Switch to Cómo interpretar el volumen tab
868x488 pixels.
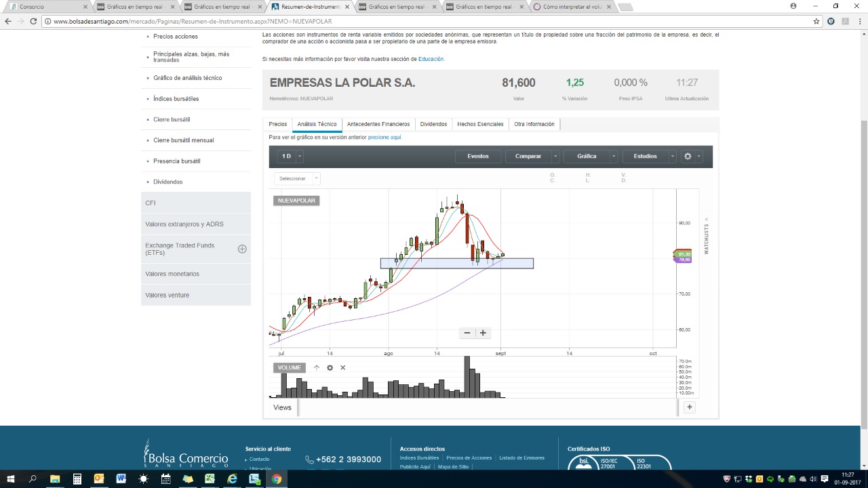(572, 7)
